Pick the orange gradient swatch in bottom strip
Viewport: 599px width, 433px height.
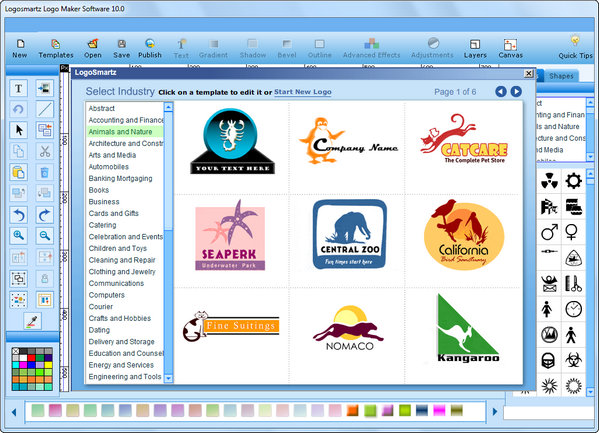(x=352, y=411)
